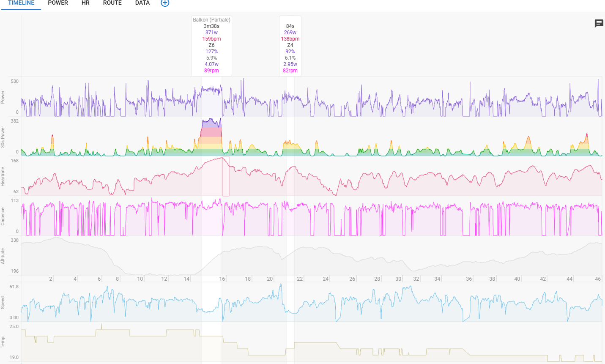Click the Altitude chart label
The image size is (605, 364).
point(3,256)
